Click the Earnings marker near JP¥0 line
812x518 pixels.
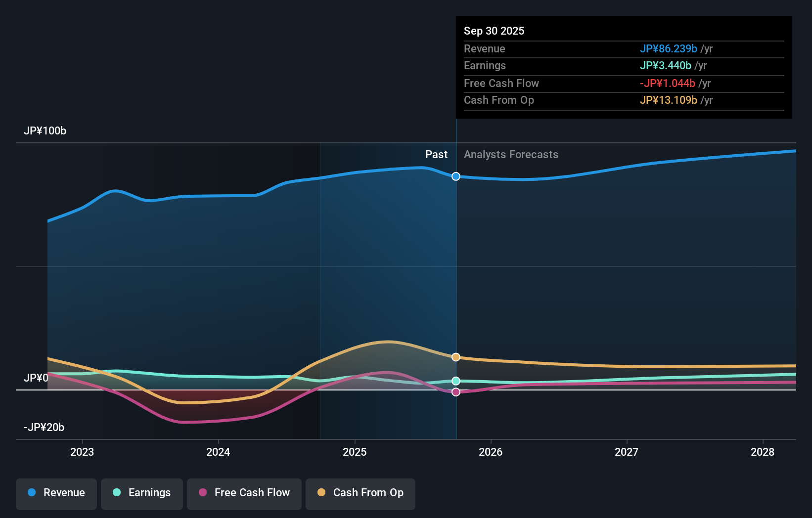455,381
